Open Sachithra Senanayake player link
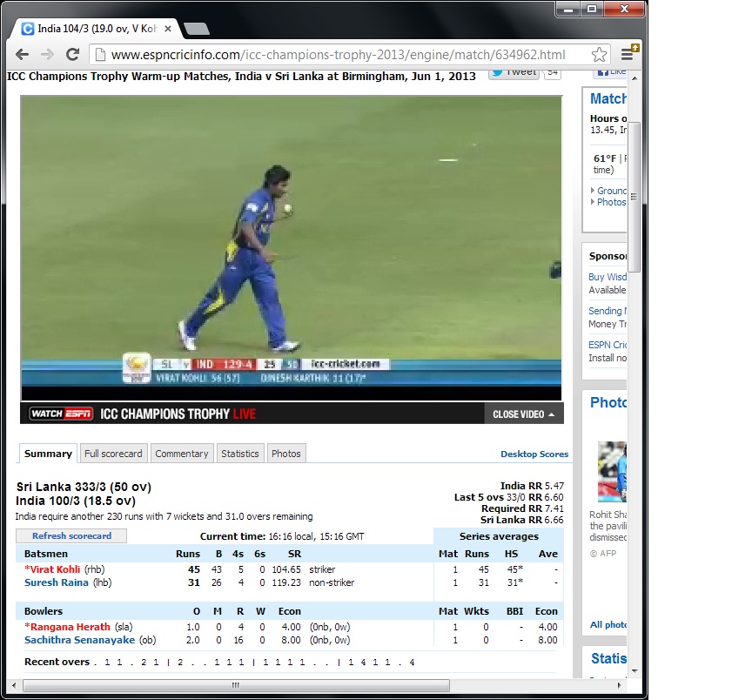The image size is (752, 700). (x=79, y=640)
